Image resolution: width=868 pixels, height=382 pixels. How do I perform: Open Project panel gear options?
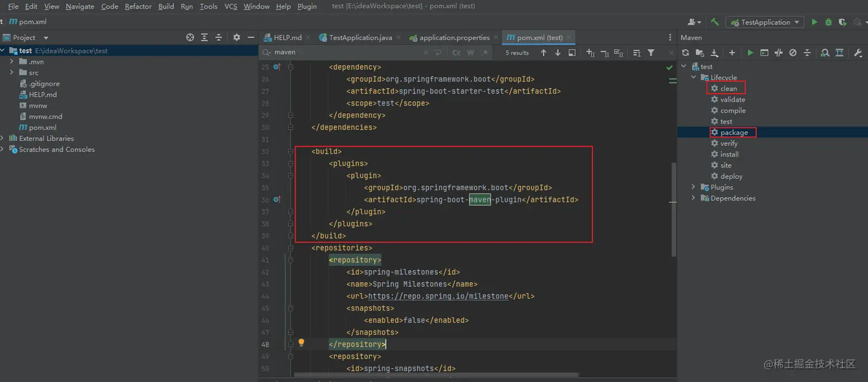click(x=237, y=37)
